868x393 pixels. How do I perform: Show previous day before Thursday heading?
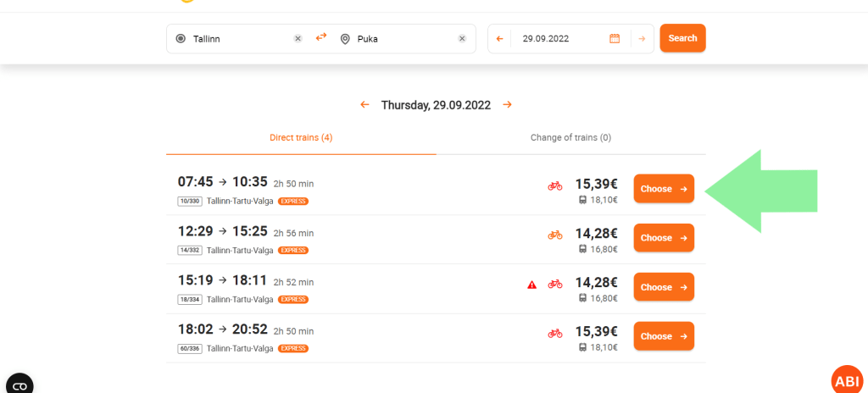(x=364, y=105)
